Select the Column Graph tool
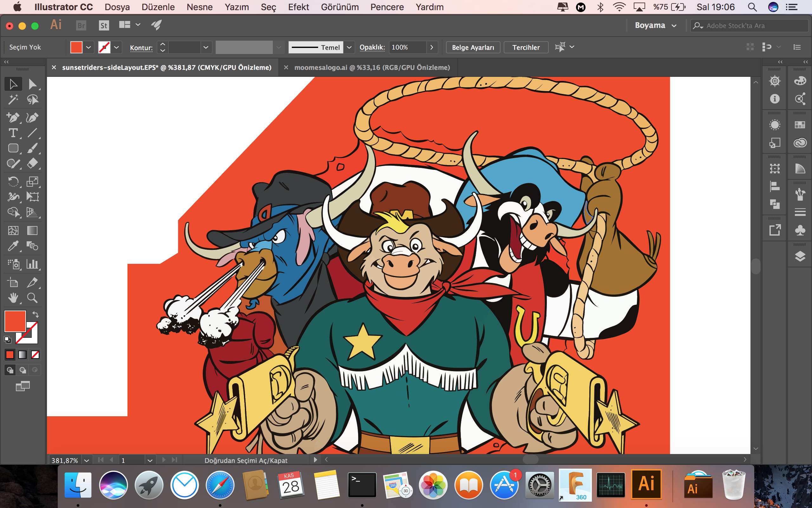This screenshot has height=508, width=812. click(x=33, y=264)
